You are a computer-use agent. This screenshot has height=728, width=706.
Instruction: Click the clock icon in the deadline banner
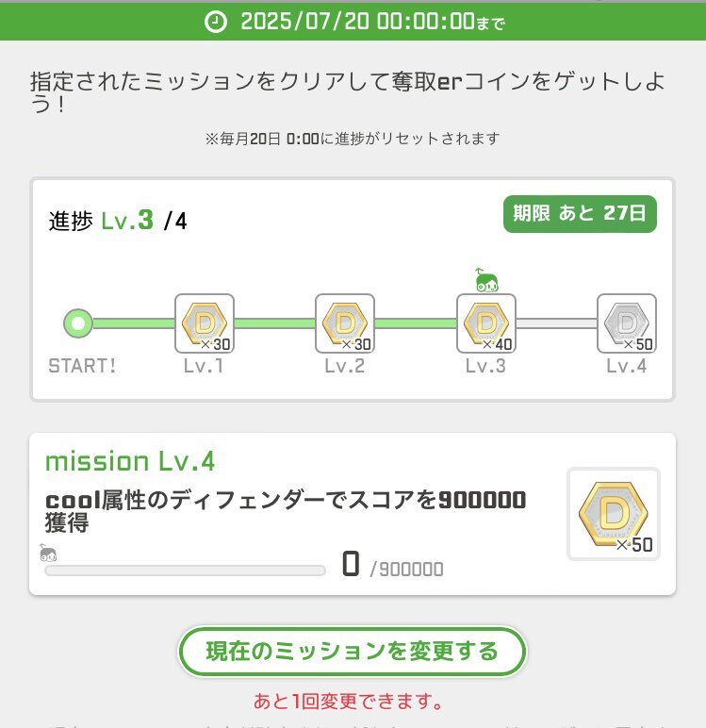click(216, 22)
